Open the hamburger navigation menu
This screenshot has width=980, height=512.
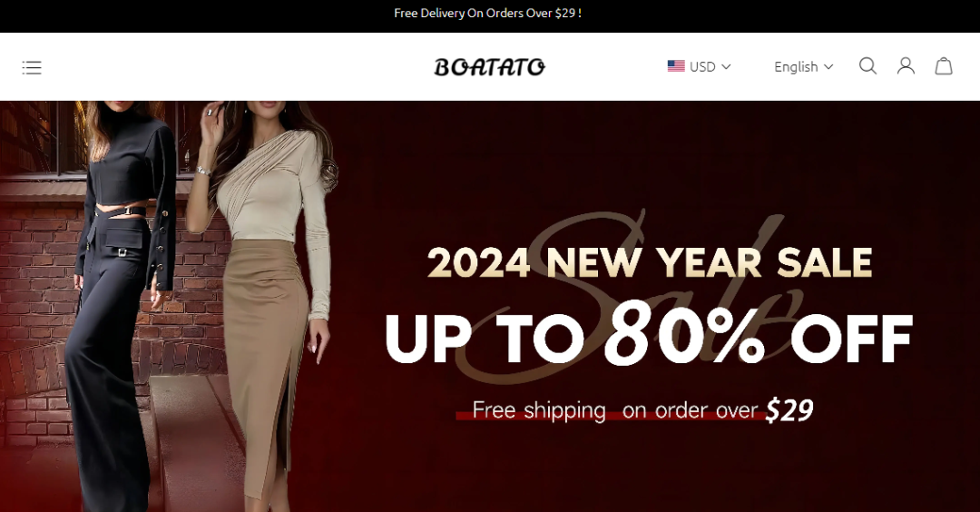[x=32, y=67]
